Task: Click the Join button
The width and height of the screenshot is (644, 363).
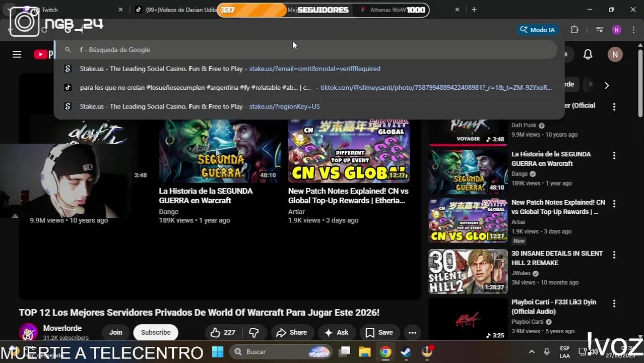Action: [x=115, y=332]
